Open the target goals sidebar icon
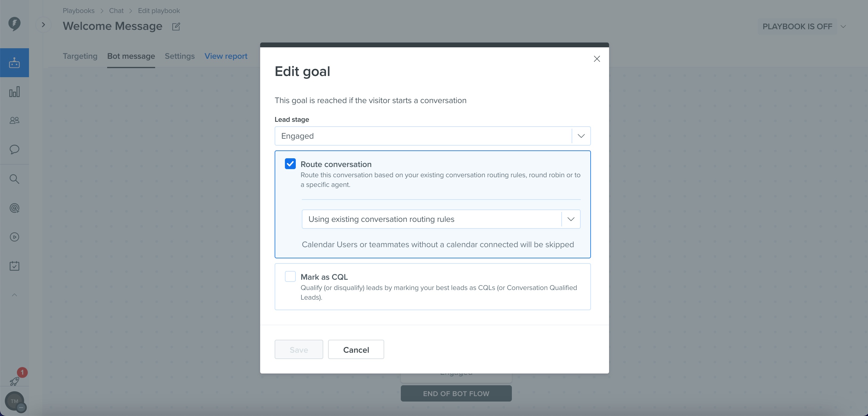 point(14,208)
